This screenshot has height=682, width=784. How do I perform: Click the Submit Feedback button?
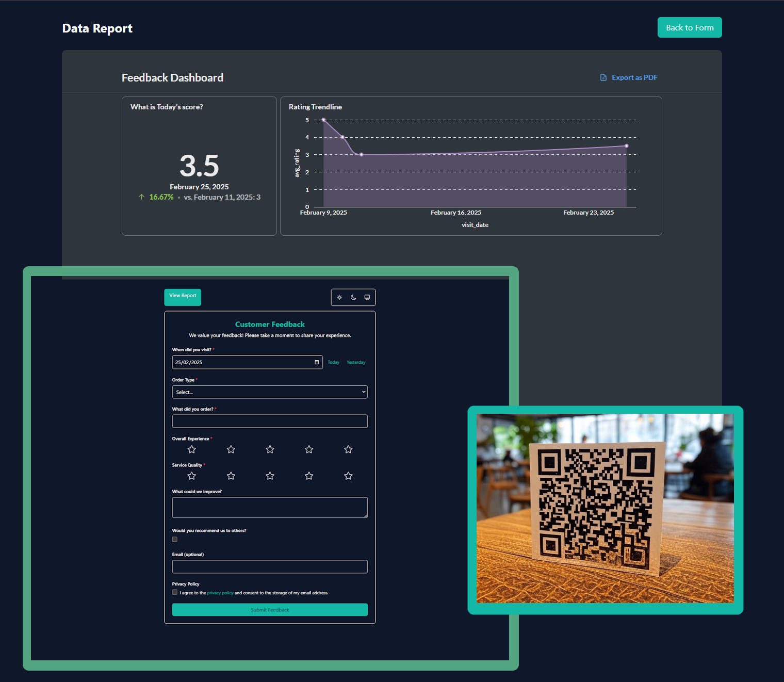coord(270,610)
